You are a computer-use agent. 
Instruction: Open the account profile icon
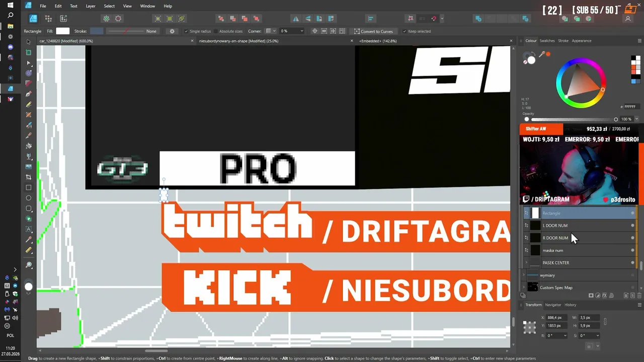[x=628, y=19]
